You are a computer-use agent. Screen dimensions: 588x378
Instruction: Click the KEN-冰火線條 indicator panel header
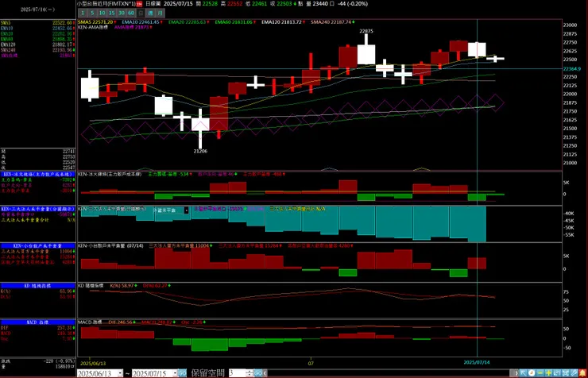(37, 174)
